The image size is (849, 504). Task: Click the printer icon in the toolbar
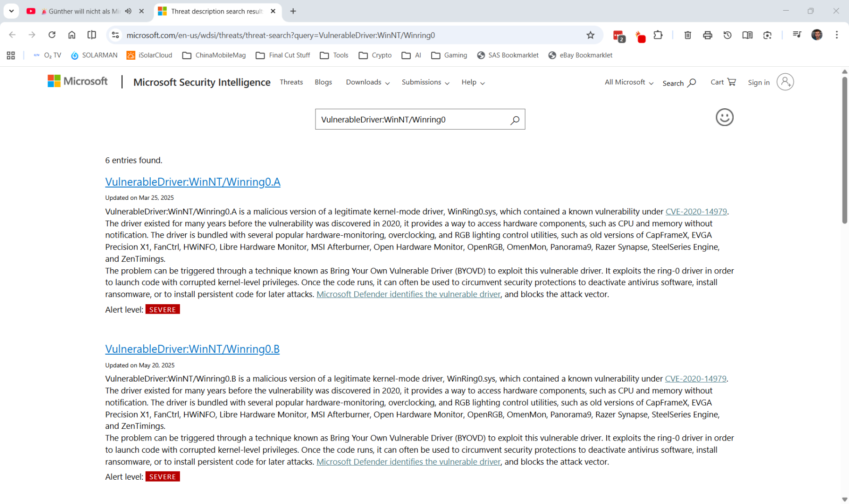click(707, 35)
